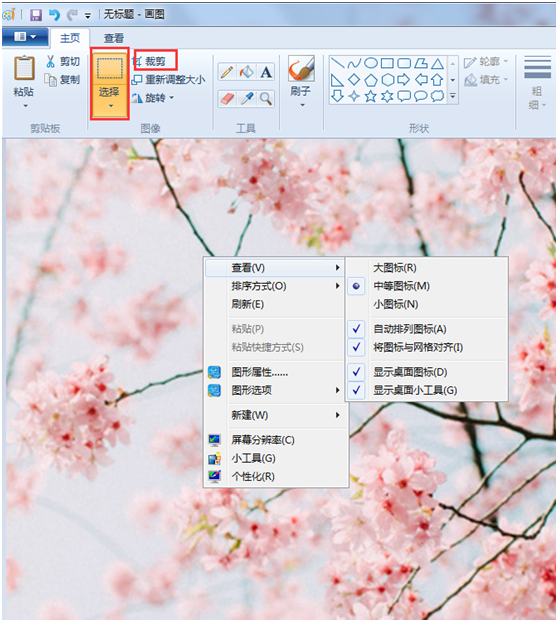Select the curve shape
This screenshot has width=558, height=622.
click(x=354, y=63)
